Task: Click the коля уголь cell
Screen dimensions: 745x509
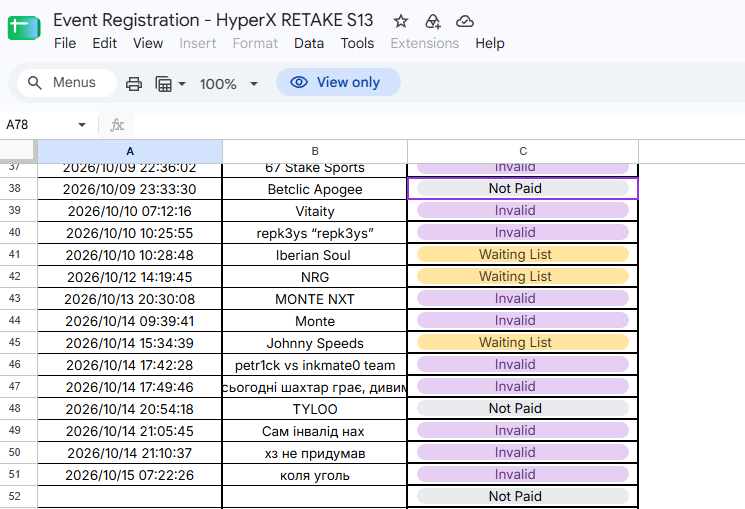Action: [315, 475]
